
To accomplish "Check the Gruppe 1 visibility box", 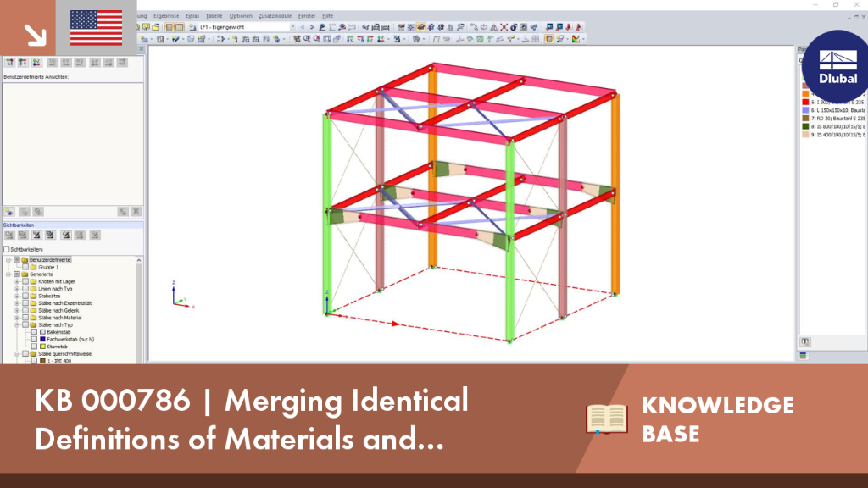I will 25,267.
